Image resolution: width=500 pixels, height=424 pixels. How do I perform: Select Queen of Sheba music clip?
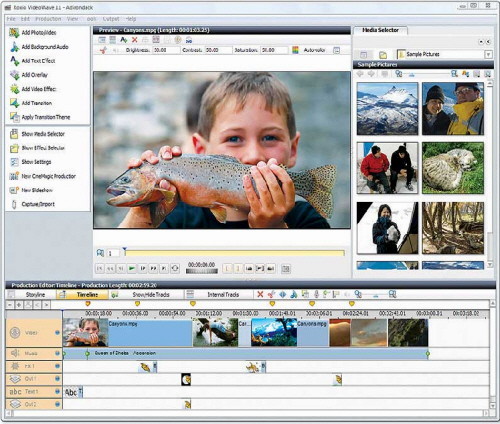245,353
